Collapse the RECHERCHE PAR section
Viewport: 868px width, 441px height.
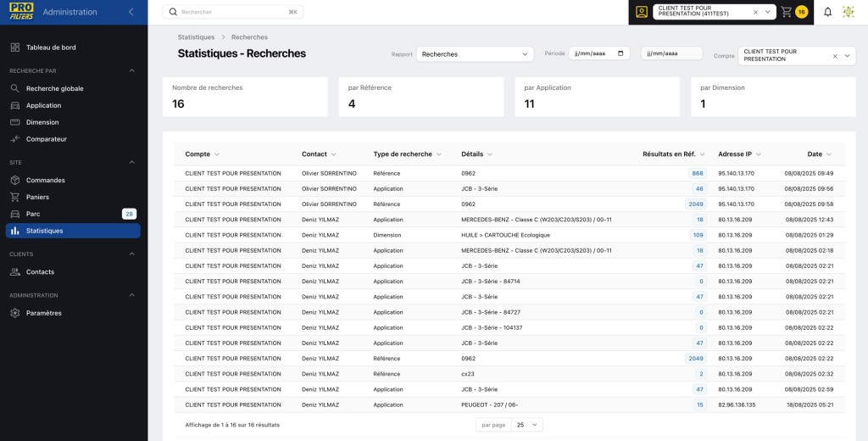[x=131, y=71]
